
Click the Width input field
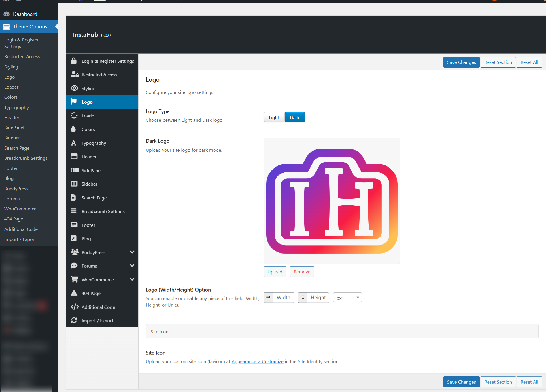(x=283, y=298)
